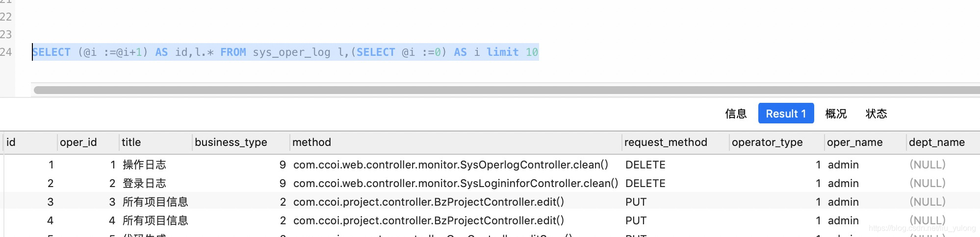Click the method column header
The height and width of the screenshot is (237, 980).
311,142
